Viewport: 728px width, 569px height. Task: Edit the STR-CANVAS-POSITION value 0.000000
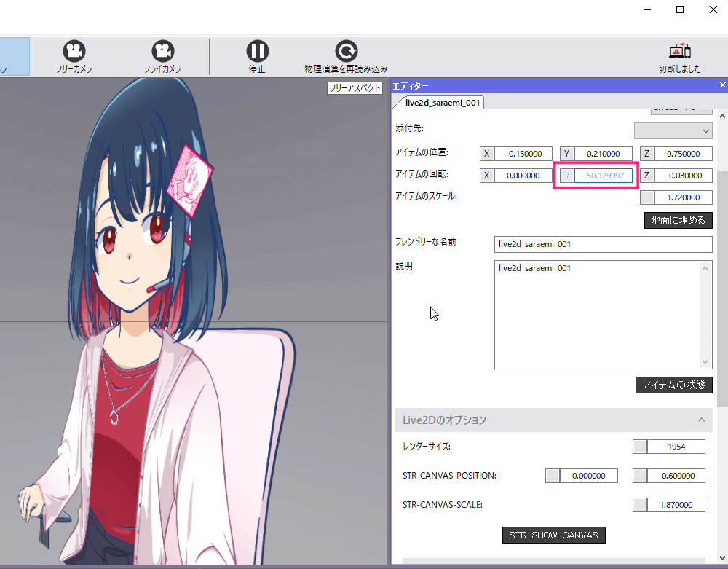pyautogui.click(x=589, y=476)
